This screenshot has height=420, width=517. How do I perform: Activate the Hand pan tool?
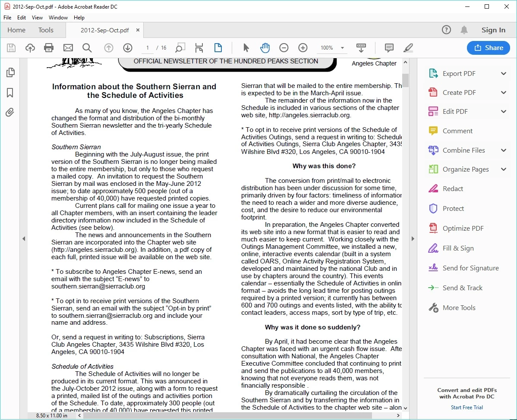(265, 48)
